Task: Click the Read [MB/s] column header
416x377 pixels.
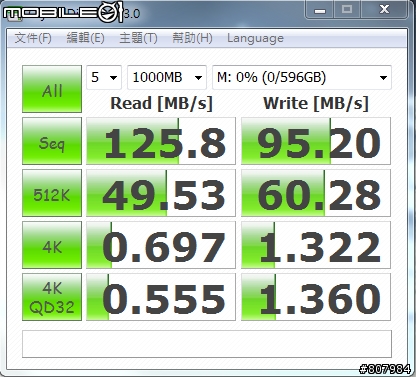Action: 161,104
